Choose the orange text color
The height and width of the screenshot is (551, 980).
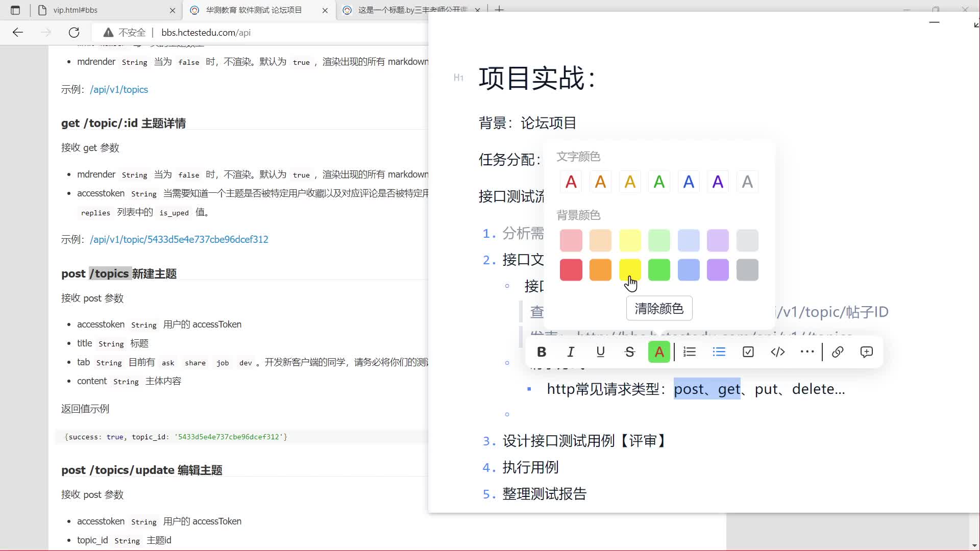point(600,182)
